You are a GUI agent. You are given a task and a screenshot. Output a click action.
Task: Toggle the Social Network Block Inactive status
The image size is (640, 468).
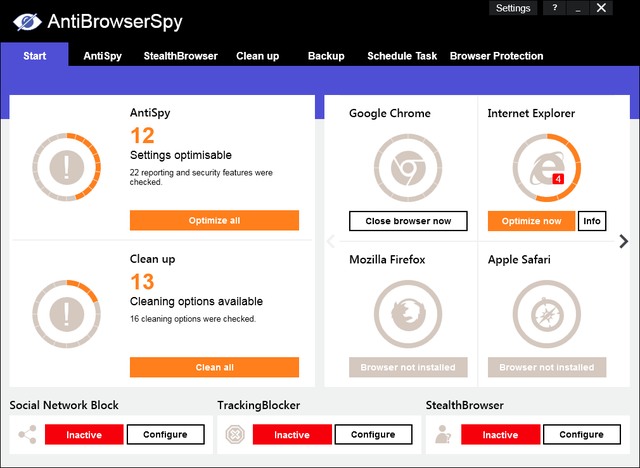point(84,435)
